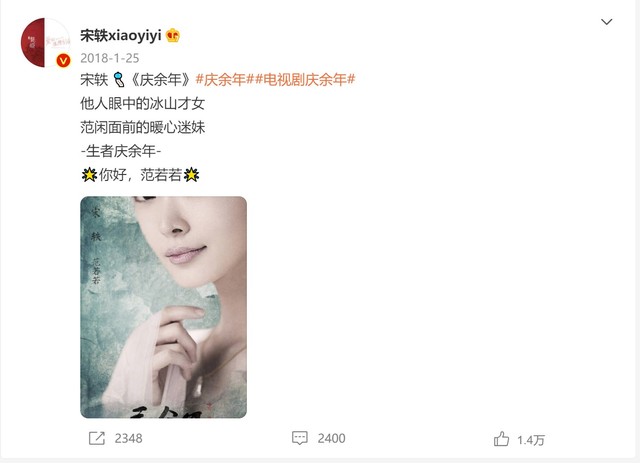Click the comment count 2400

pos(331,439)
